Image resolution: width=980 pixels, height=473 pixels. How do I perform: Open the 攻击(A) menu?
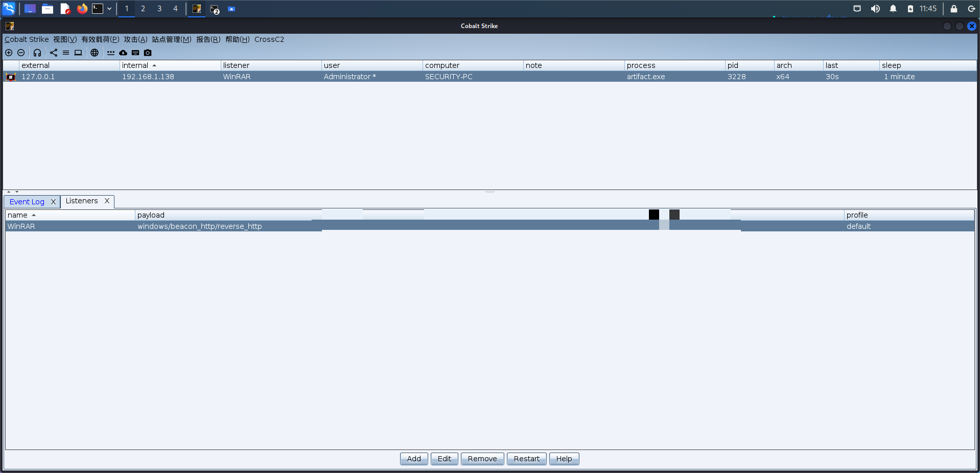pyautogui.click(x=135, y=39)
